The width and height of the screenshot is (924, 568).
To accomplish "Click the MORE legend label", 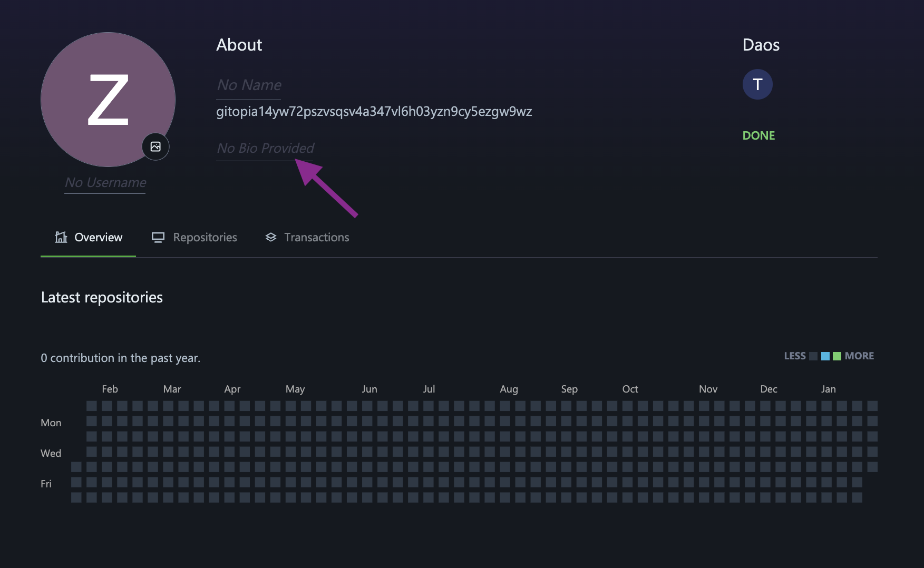I will point(859,356).
